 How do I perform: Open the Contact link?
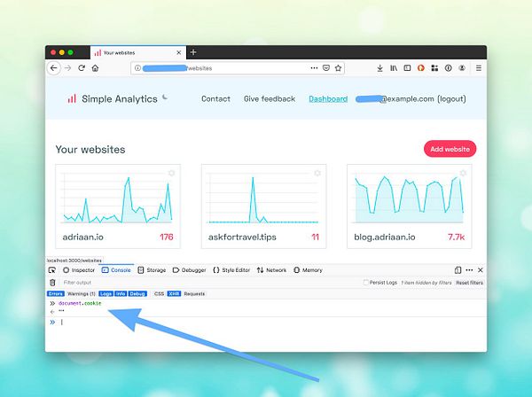215,99
